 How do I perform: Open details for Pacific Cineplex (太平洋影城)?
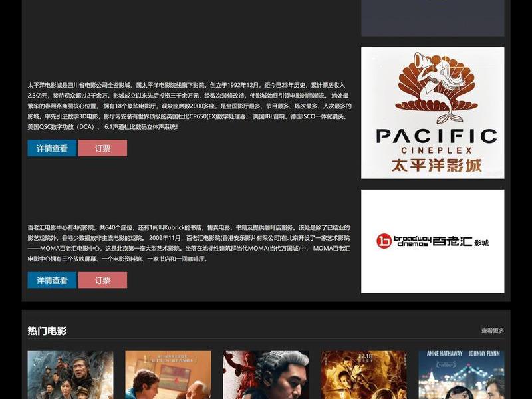(52, 148)
